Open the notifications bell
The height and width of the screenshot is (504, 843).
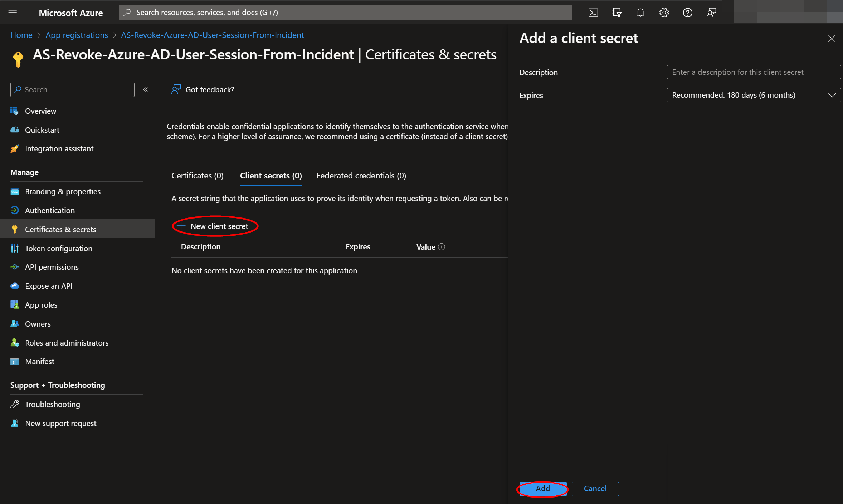point(640,13)
